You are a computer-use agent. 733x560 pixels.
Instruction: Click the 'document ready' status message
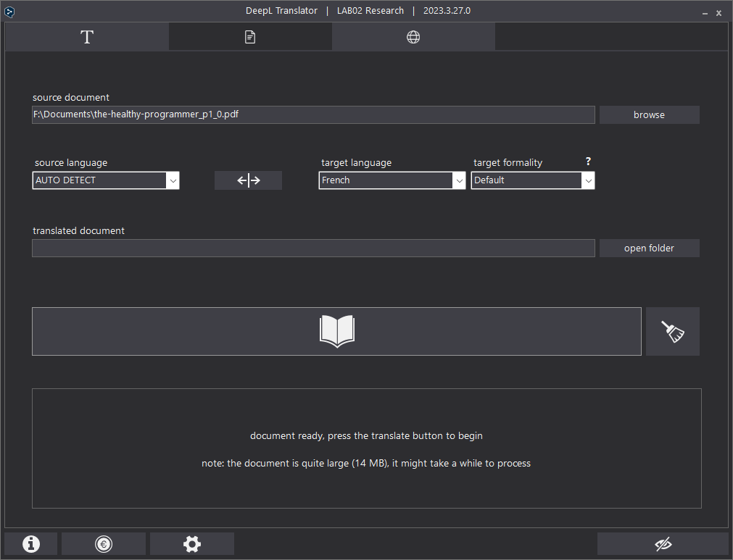(x=367, y=436)
